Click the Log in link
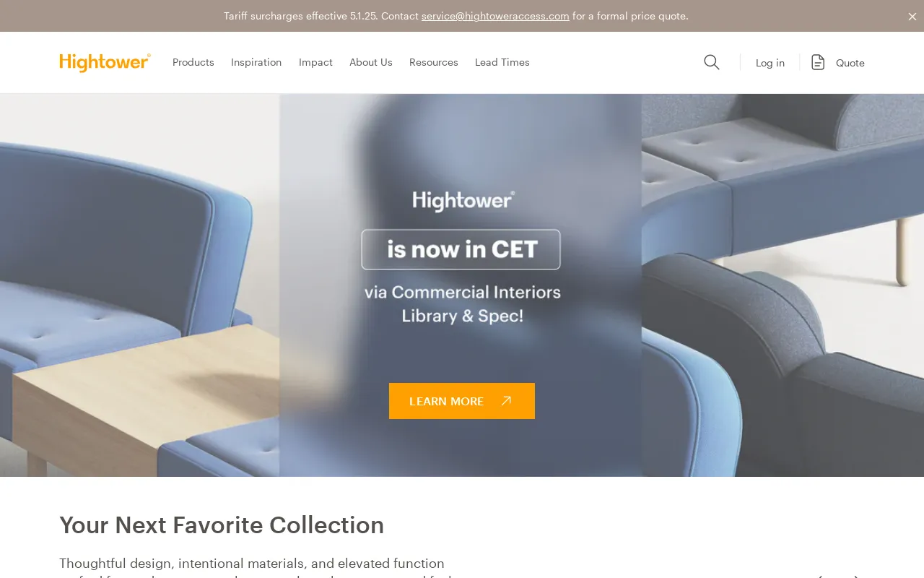The height and width of the screenshot is (578, 924). (770, 63)
